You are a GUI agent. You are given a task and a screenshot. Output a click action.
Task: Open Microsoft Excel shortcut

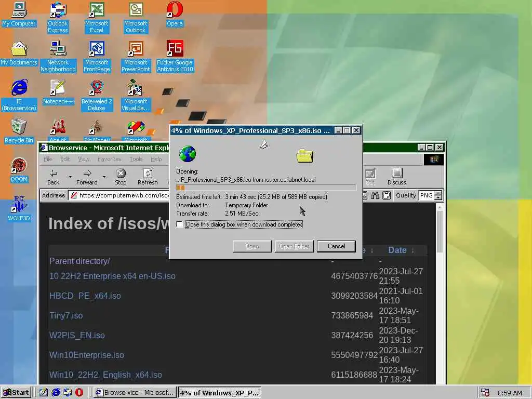tap(97, 18)
